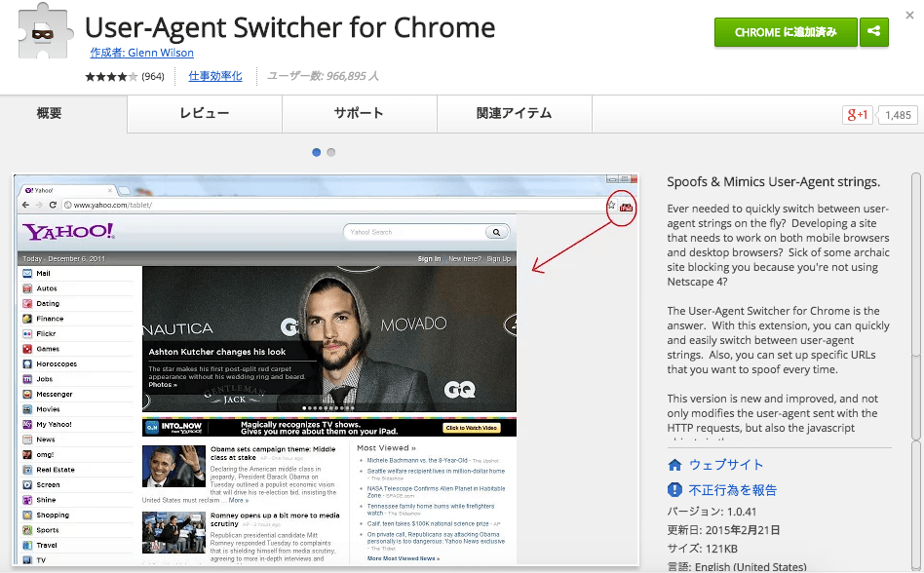Click the 不正行為を報告 link
Image resolution: width=924 pixels, height=573 pixels.
(733, 490)
